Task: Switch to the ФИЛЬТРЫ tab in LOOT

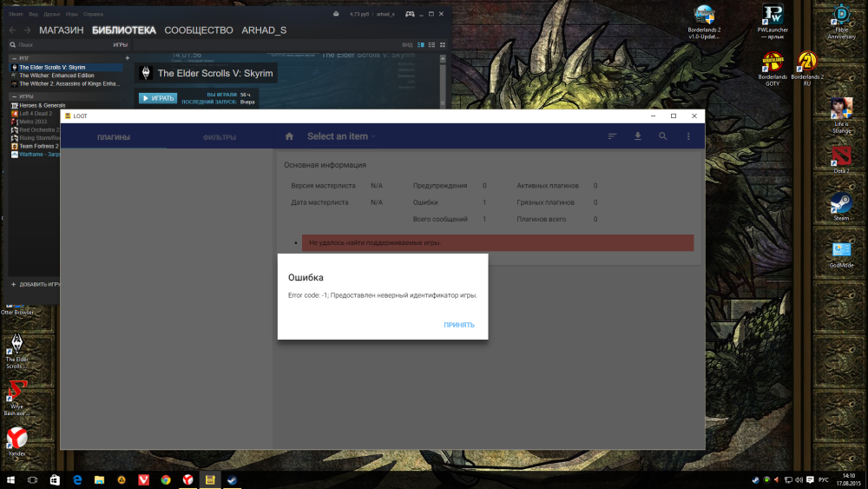Action: point(220,137)
